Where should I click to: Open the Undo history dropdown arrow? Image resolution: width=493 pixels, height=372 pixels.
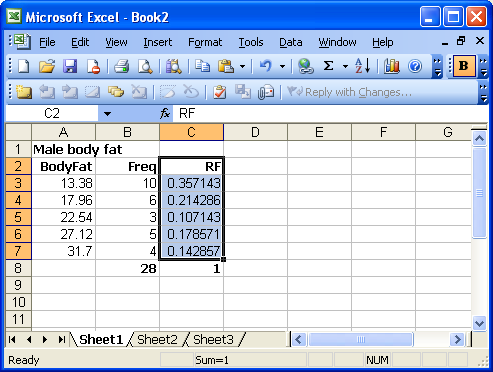pos(282,66)
